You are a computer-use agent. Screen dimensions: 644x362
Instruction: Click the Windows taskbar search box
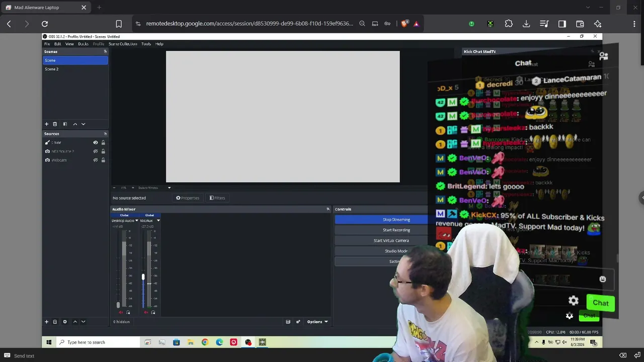tap(98, 342)
